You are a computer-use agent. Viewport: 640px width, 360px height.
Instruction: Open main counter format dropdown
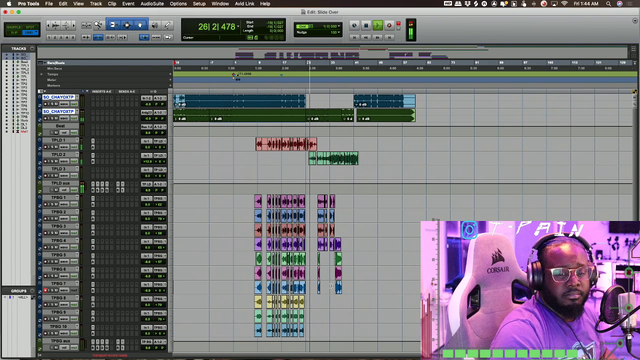(x=238, y=27)
